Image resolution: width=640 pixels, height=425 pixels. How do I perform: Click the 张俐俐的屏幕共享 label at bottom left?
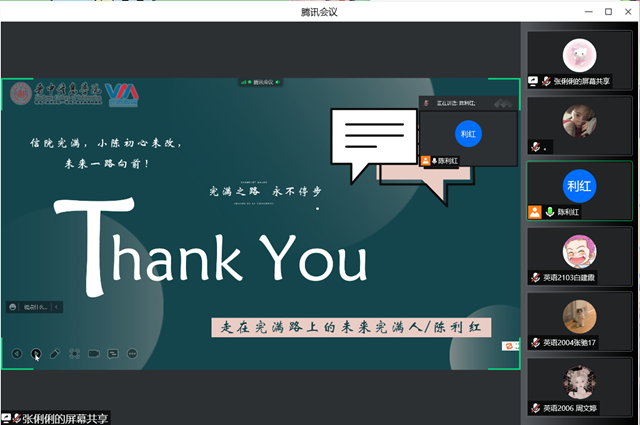click(62, 418)
